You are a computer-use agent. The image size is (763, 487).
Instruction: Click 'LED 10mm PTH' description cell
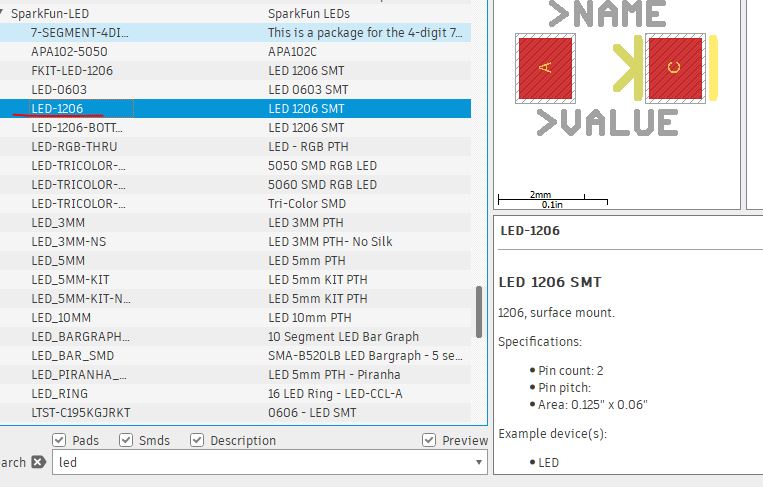[309, 317]
